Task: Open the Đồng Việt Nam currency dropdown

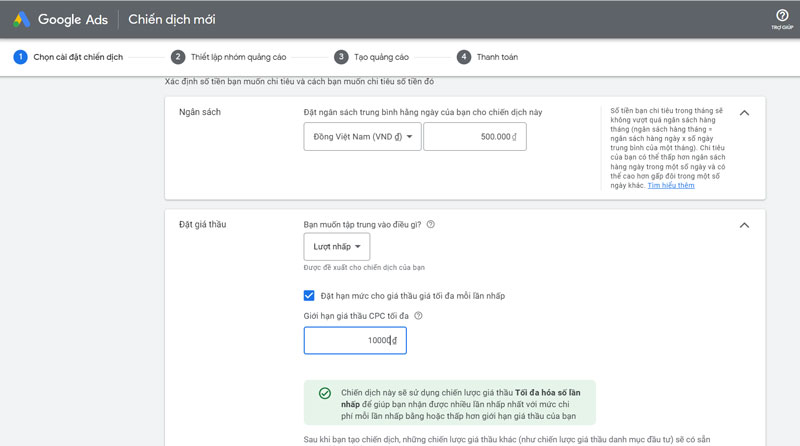Action: click(362, 137)
